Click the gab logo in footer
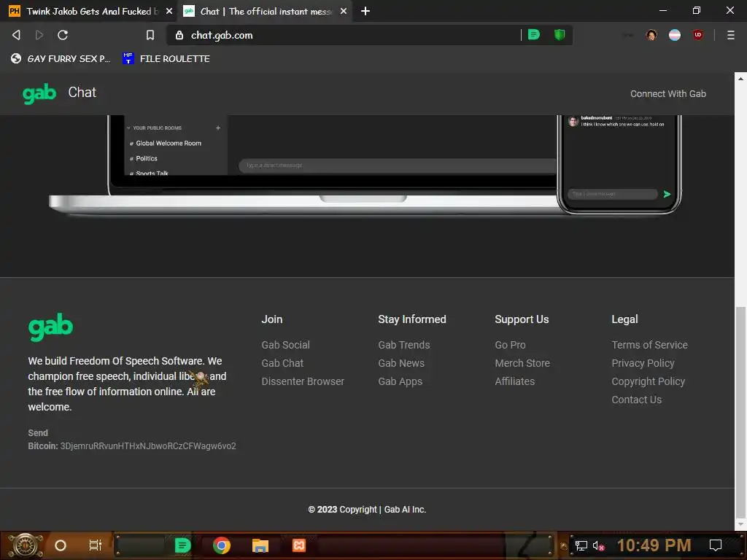747x560 pixels. pos(50,327)
